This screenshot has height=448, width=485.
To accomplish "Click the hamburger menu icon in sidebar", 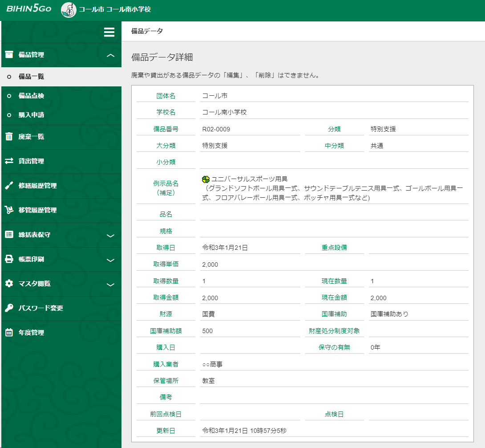I will [x=109, y=32].
